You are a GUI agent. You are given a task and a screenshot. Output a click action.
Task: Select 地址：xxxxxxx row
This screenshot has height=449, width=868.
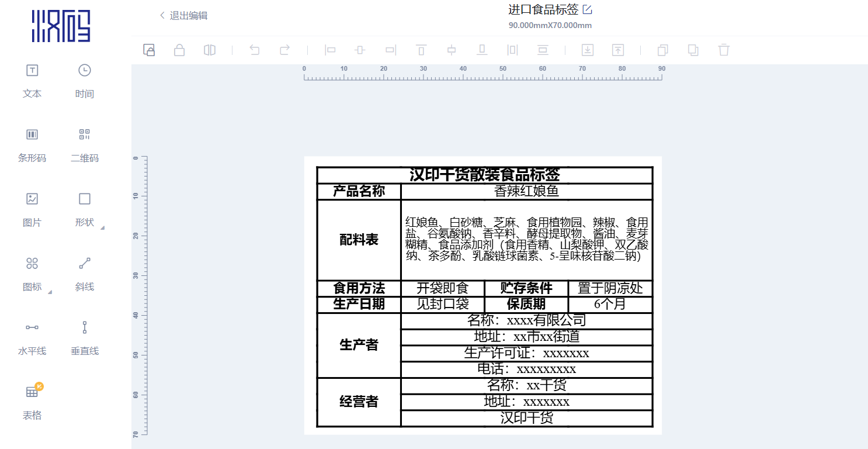click(526, 402)
